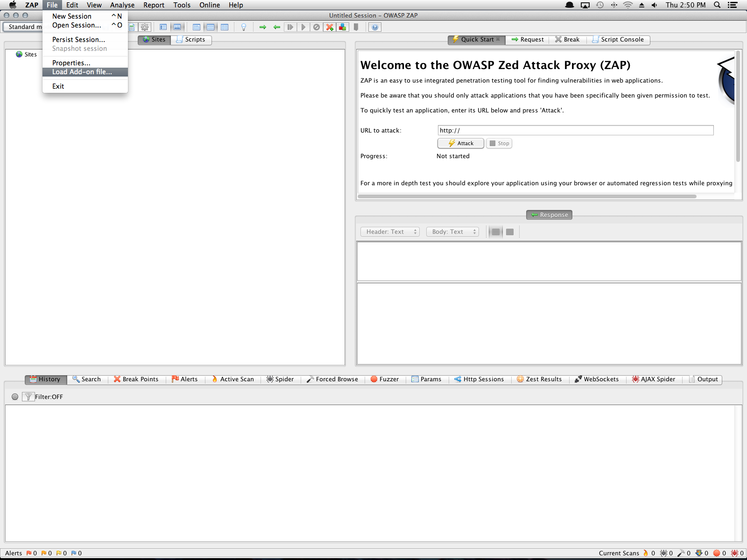Screen dimensions: 747x560
Task: Add a custom break point red X icon
Action: pyautogui.click(x=330, y=27)
